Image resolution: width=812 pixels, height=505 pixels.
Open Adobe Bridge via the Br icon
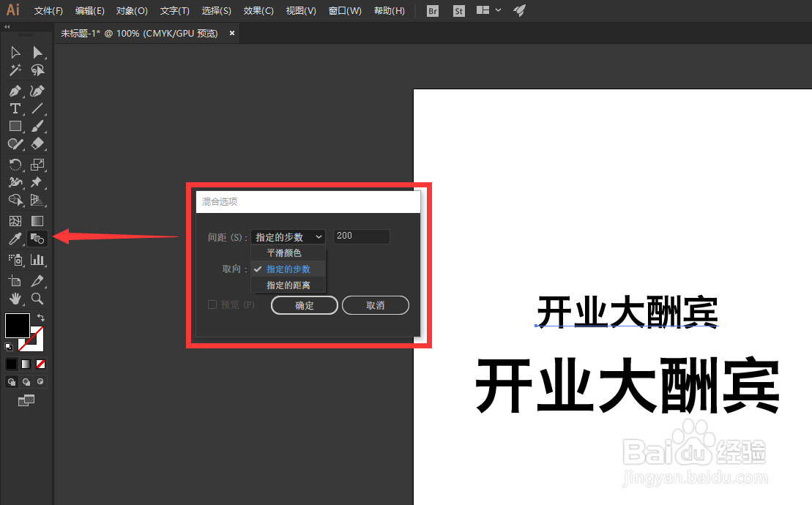432,11
